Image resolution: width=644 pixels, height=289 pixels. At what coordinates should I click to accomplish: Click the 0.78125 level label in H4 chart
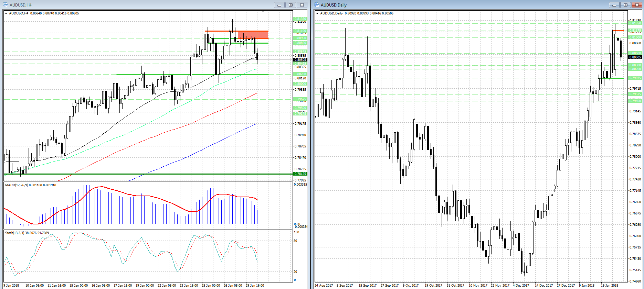pos(300,174)
